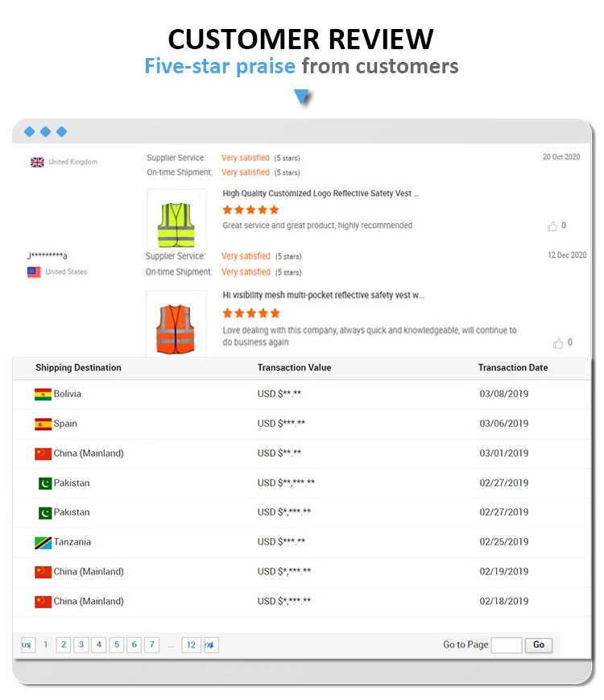The height and width of the screenshot is (700, 604).
Task: Like the United States customer review
Action: coord(558,343)
